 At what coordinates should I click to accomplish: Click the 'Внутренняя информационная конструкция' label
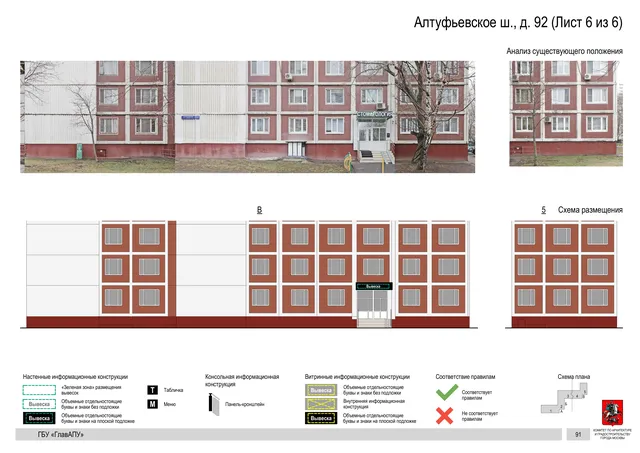click(x=374, y=404)
